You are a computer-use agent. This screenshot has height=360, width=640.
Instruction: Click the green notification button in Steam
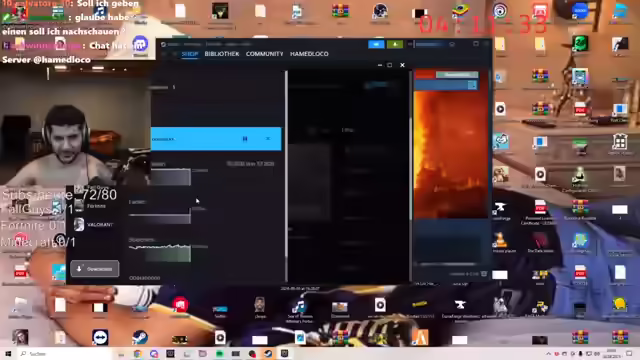pyautogui.click(x=395, y=44)
